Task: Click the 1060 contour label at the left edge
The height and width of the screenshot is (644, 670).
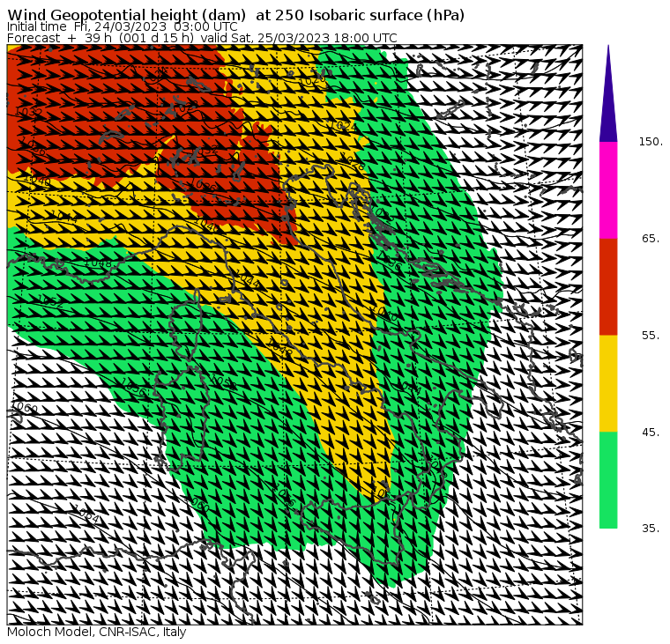Action: coord(25,407)
